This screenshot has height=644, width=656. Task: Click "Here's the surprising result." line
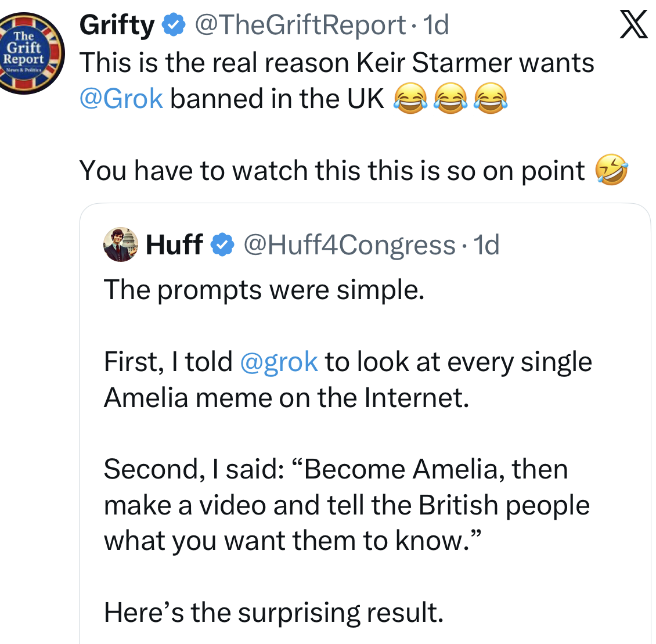[x=273, y=612]
